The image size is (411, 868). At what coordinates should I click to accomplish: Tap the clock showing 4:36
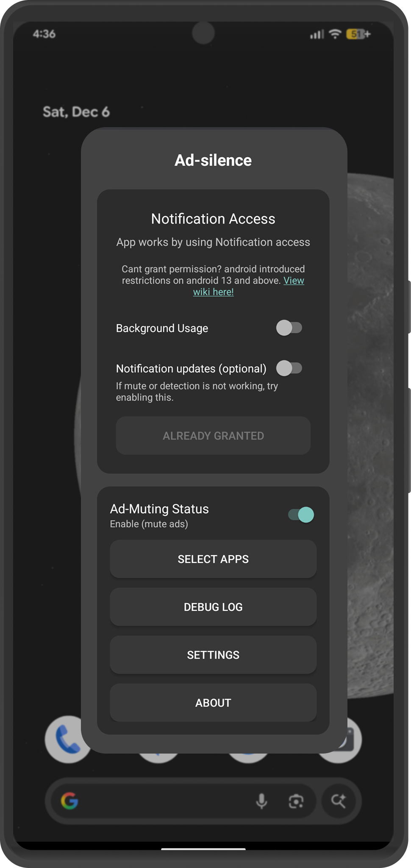click(44, 34)
